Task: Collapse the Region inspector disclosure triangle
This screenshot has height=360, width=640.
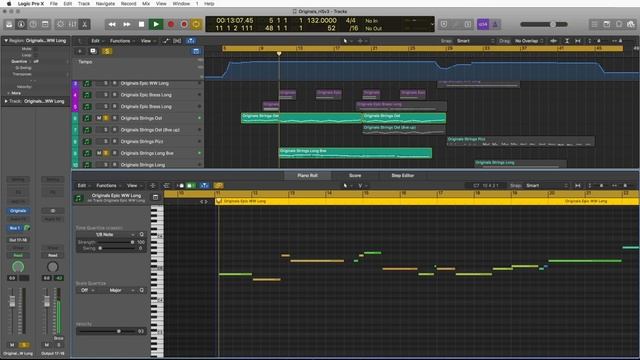Action: (6, 41)
